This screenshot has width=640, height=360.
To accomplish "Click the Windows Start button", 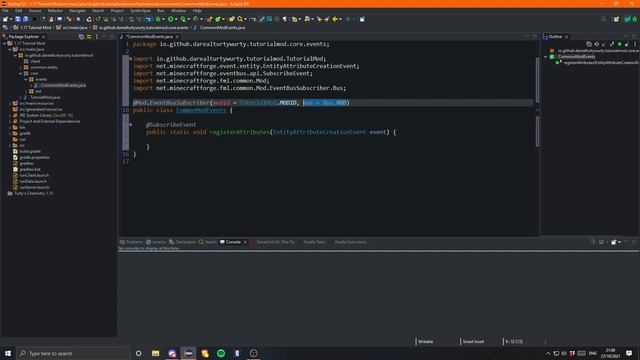I will [8, 353].
